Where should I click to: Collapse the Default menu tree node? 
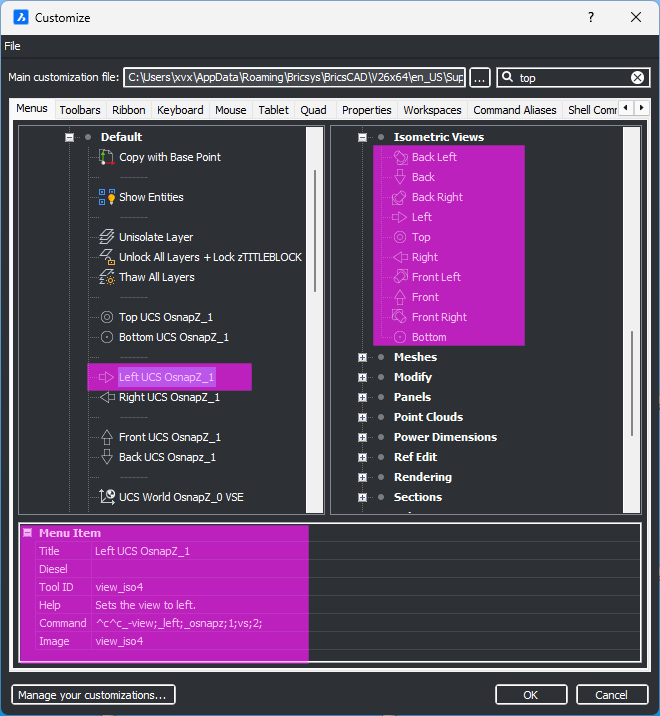coord(69,137)
